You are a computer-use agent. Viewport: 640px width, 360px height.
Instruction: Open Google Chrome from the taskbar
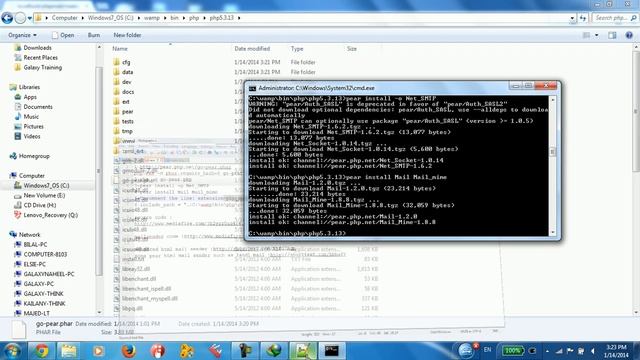click(x=41, y=351)
